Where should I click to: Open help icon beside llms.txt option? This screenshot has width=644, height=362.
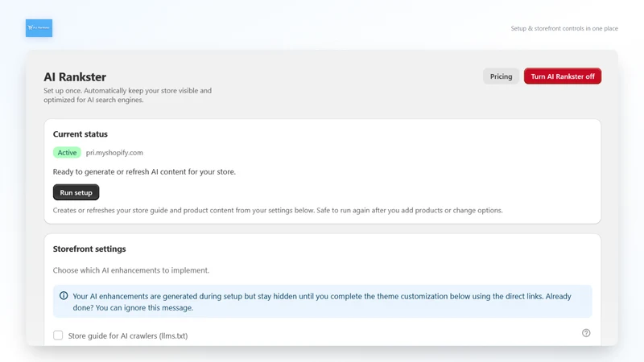tap(586, 333)
